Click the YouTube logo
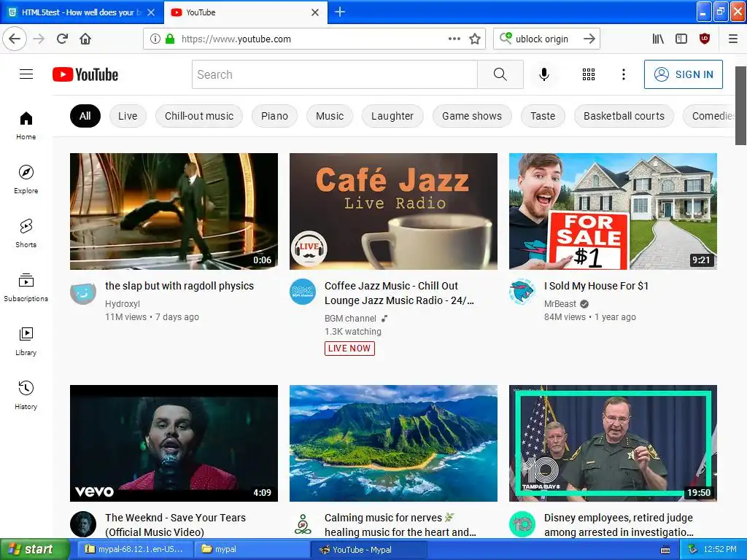The height and width of the screenshot is (560, 747). pyautogui.click(x=85, y=74)
